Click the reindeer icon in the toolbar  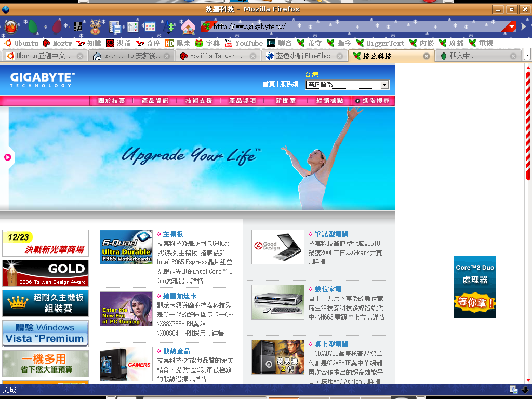click(x=95, y=26)
